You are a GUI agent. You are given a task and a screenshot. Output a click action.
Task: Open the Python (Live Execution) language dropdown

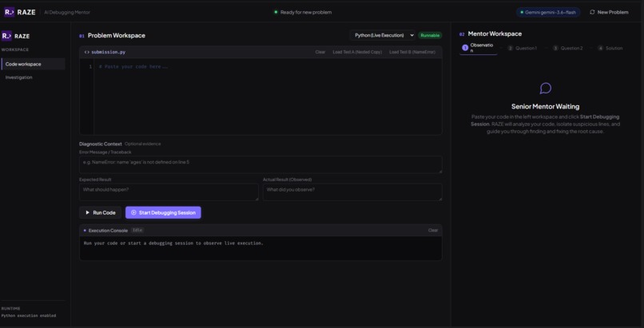(x=383, y=35)
